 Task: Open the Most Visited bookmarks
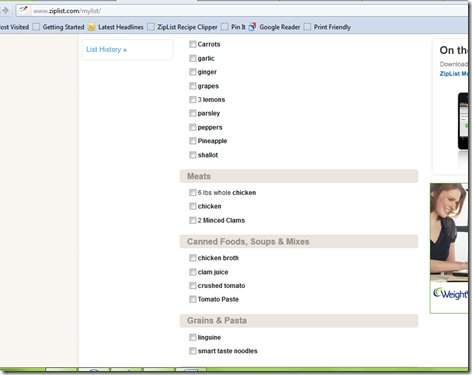[x=14, y=27]
